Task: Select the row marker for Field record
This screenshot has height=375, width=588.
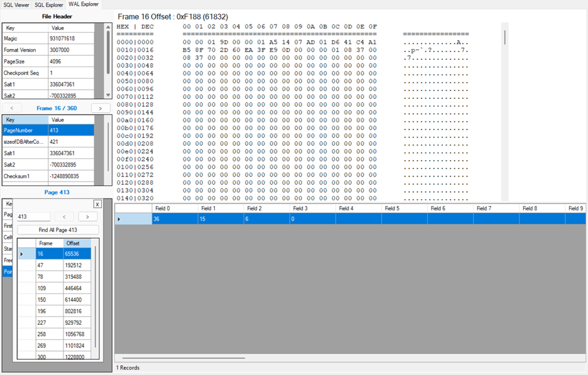Action: point(119,219)
